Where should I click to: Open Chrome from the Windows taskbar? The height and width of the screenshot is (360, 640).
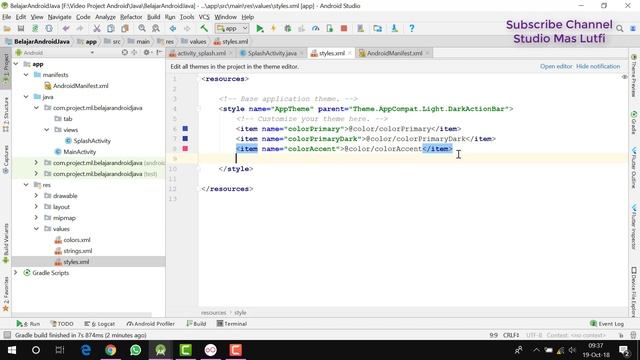pos(110,350)
